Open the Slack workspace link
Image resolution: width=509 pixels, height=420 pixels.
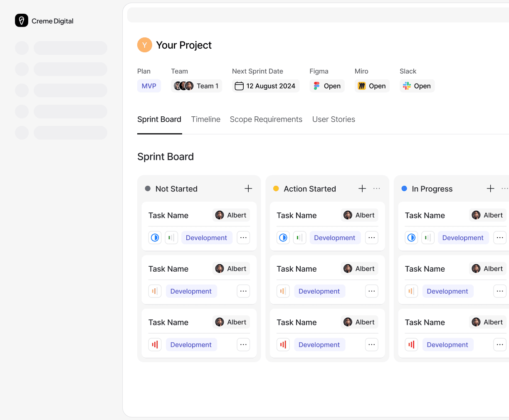coord(417,86)
